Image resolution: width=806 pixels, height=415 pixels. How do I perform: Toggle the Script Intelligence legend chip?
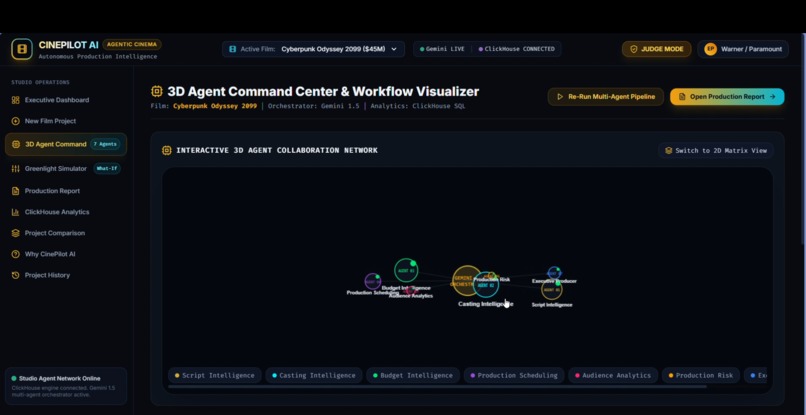pos(214,375)
